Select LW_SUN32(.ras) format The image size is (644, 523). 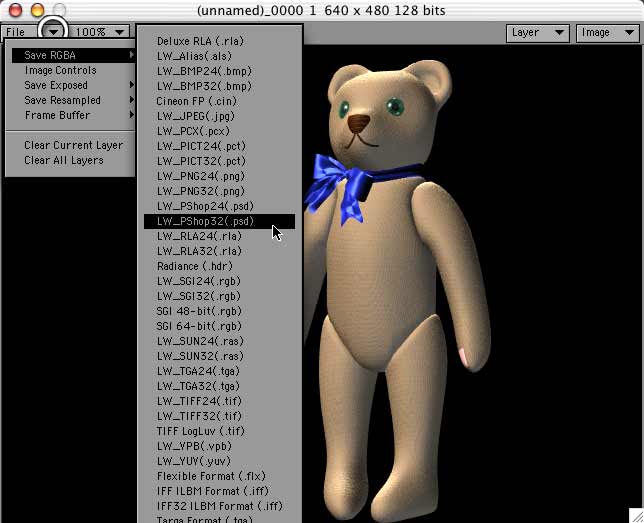point(219,356)
